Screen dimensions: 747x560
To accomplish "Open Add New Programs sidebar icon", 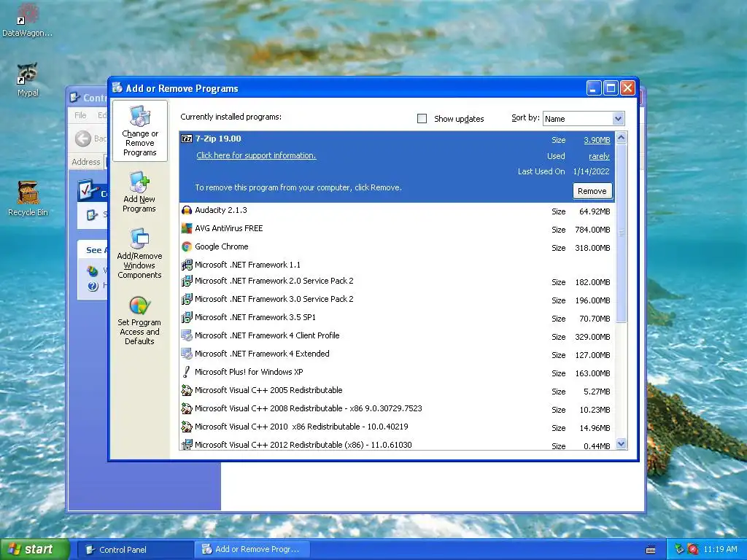I will [x=139, y=182].
